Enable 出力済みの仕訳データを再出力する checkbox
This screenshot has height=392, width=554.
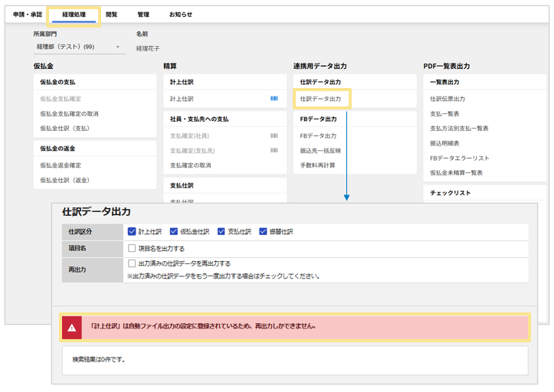coord(132,263)
